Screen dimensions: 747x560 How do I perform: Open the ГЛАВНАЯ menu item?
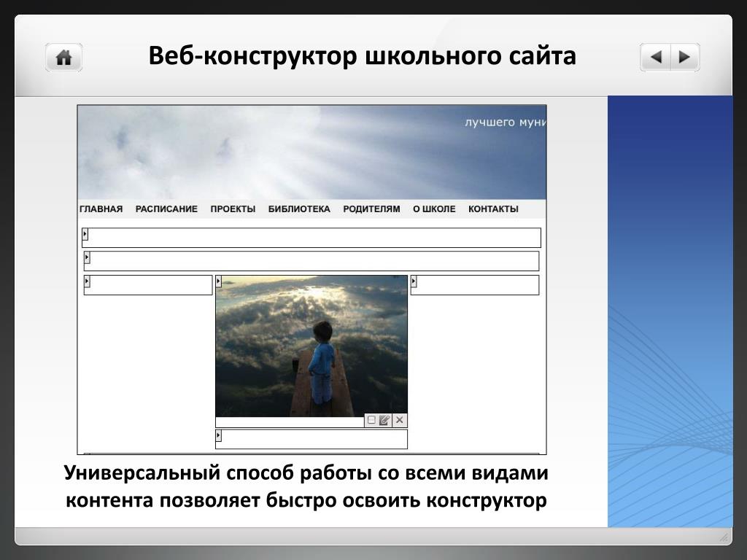(101, 209)
